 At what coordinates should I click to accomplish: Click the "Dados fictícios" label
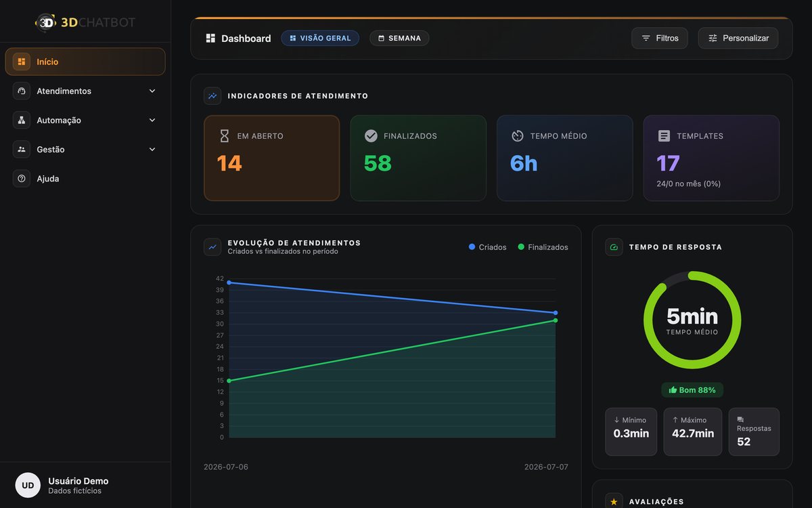click(x=75, y=491)
